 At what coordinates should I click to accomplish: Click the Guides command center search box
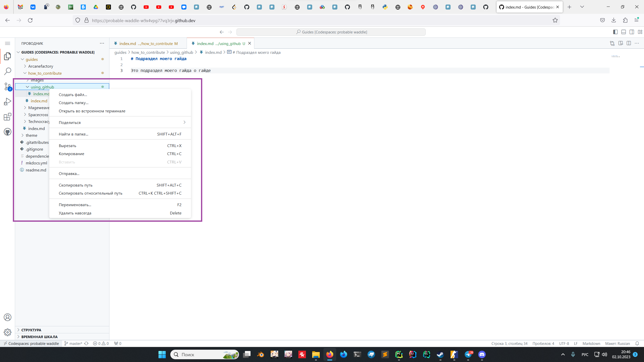point(331,32)
